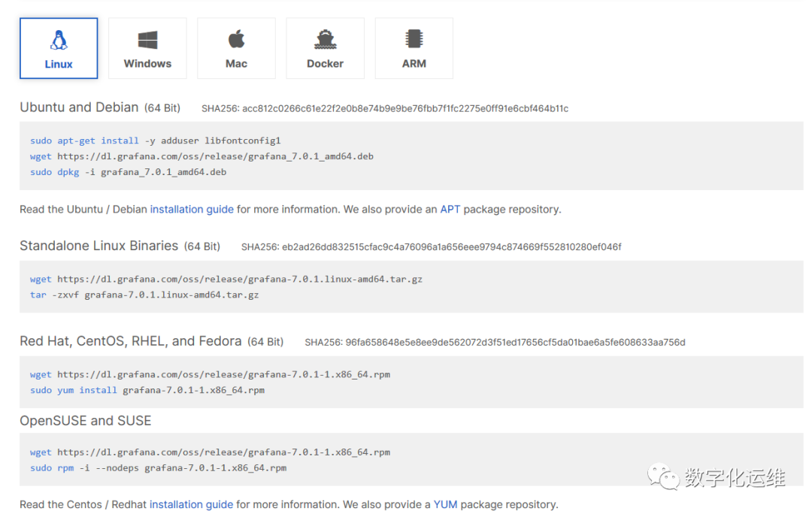
Task: Choose the Windows logo icon
Action: point(147,40)
